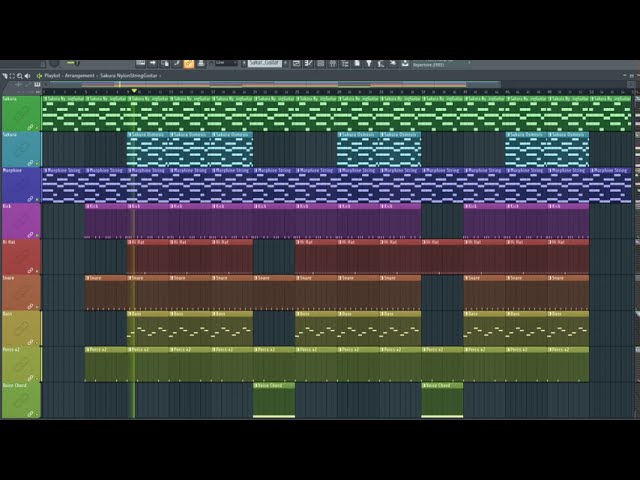The height and width of the screenshot is (480, 640).
Task: Open the Piano roll view icon
Action: click(x=309, y=63)
